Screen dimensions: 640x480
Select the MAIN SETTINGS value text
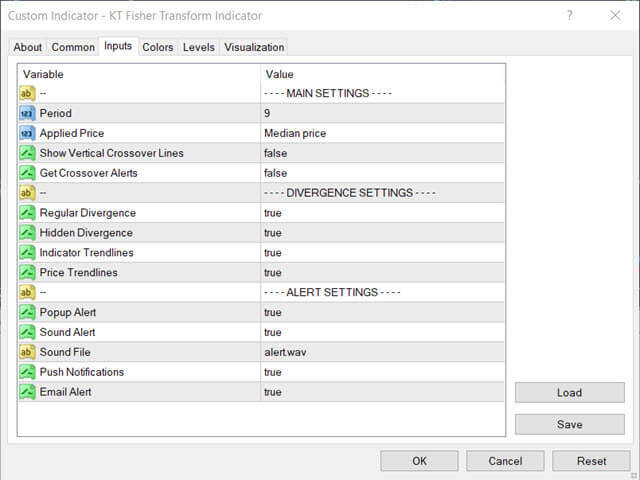(x=328, y=93)
